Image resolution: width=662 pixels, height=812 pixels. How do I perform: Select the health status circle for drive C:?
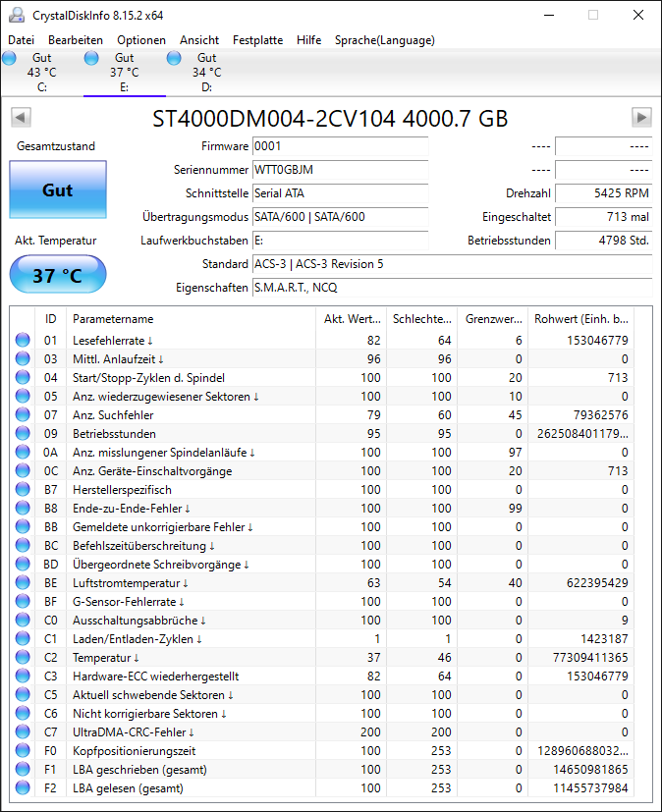click(10, 58)
